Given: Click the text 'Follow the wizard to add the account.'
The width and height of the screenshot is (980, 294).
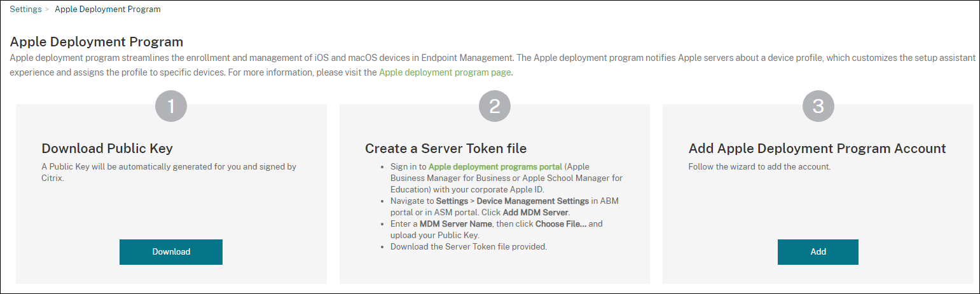Looking at the screenshot, I should 760,167.
